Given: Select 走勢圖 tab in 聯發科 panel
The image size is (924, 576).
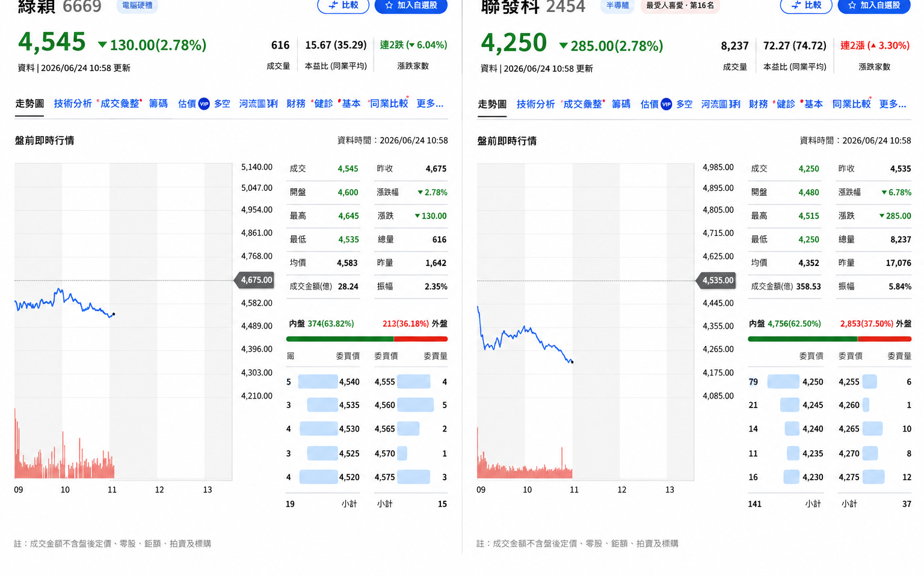Looking at the screenshot, I should tap(492, 104).
